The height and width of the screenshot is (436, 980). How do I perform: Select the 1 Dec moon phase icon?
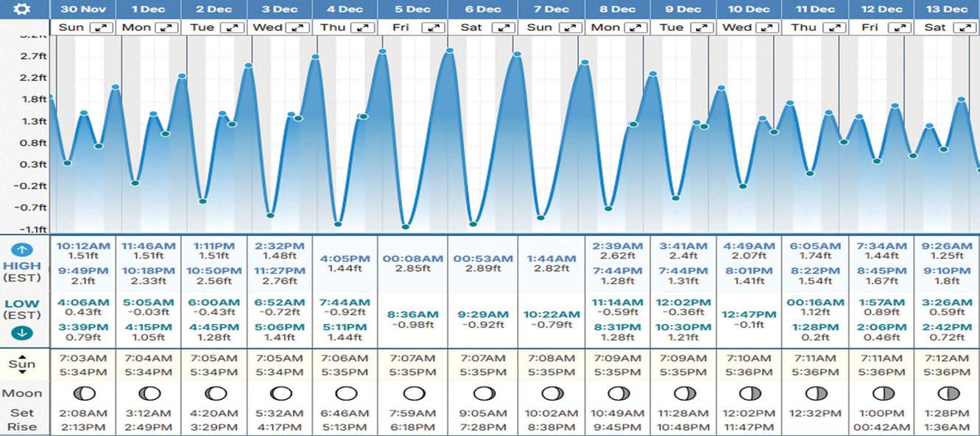(x=149, y=393)
